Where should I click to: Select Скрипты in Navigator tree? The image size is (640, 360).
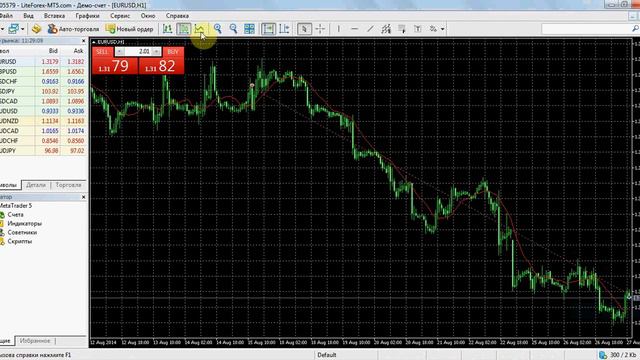(x=20, y=242)
